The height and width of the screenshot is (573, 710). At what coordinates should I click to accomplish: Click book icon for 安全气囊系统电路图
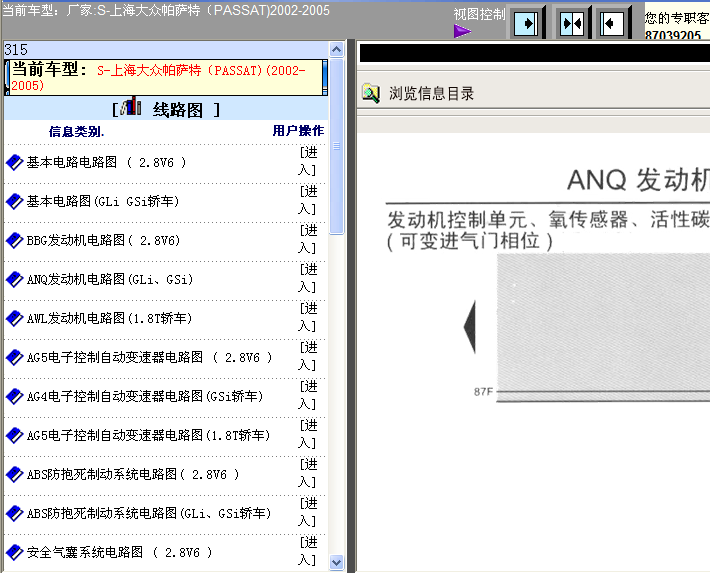click(14, 552)
